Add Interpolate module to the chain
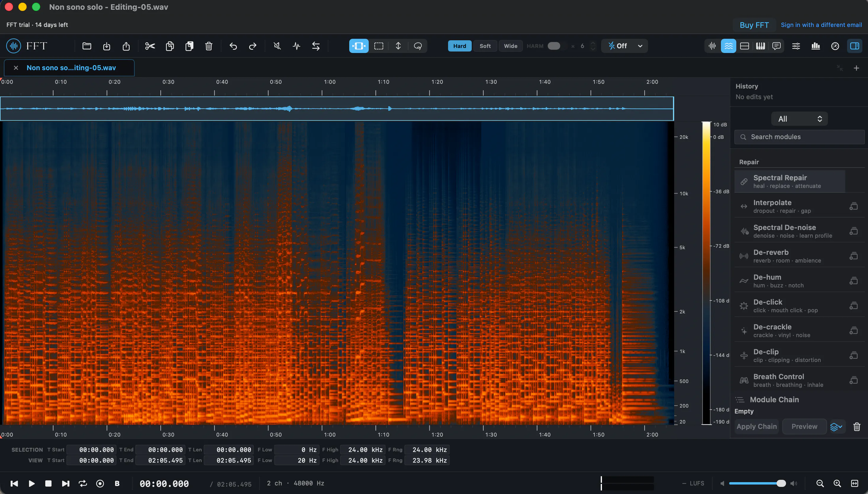The height and width of the screenshot is (494, 868). (x=853, y=206)
